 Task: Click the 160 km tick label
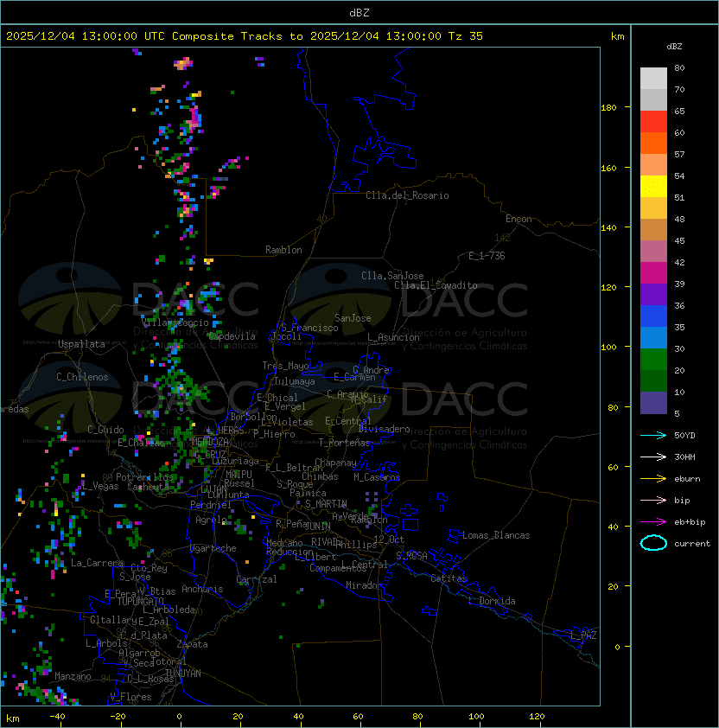pos(608,168)
